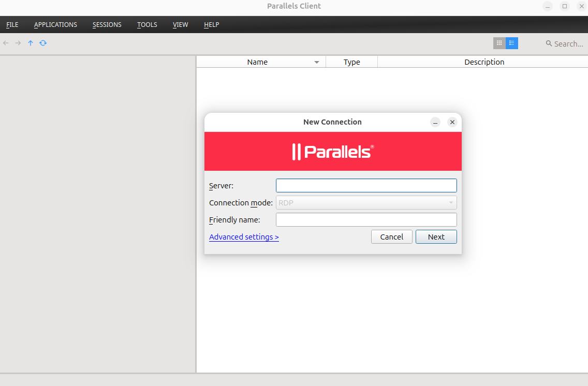Click the Friendly name label
Viewport: 588px width, 386px height.
coord(234,220)
